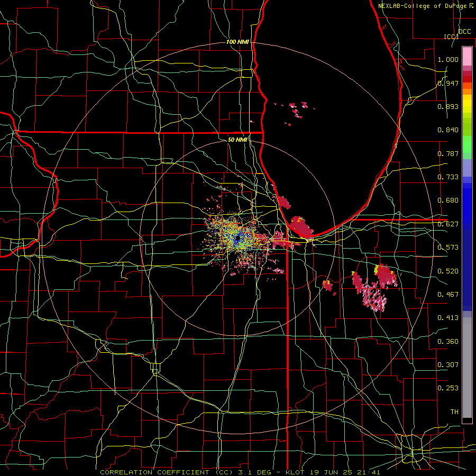Click the 0.307 scale value
This screenshot has height=476, width=476.
[448, 365]
